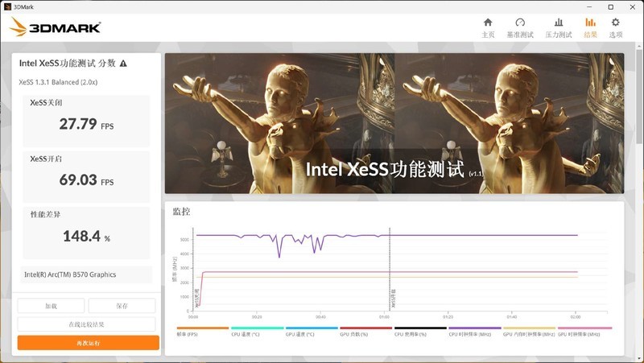Viewport: 644px width, 363px height.
Task: Toggle the GPU 温度 legend series
Action: click(x=312, y=332)
